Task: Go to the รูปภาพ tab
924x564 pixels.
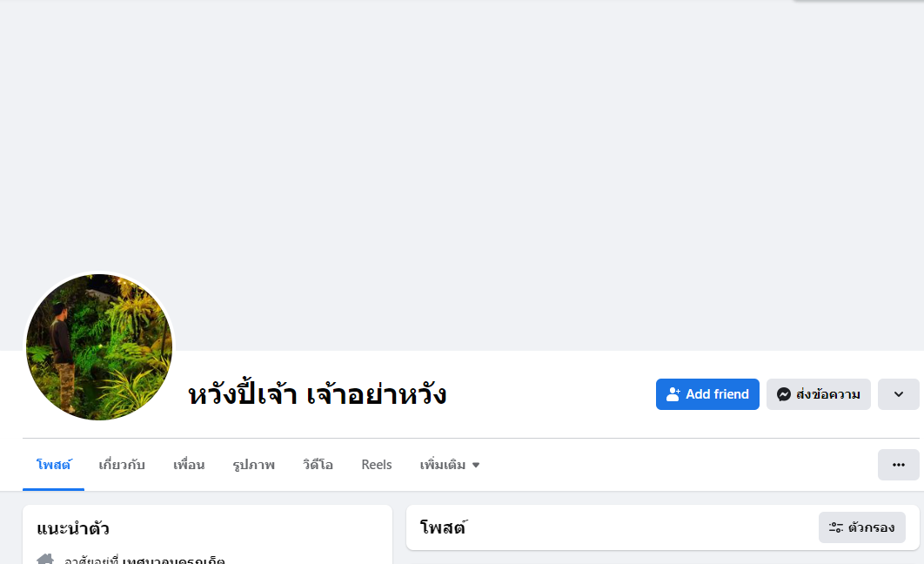Action: tap(253, 465)
